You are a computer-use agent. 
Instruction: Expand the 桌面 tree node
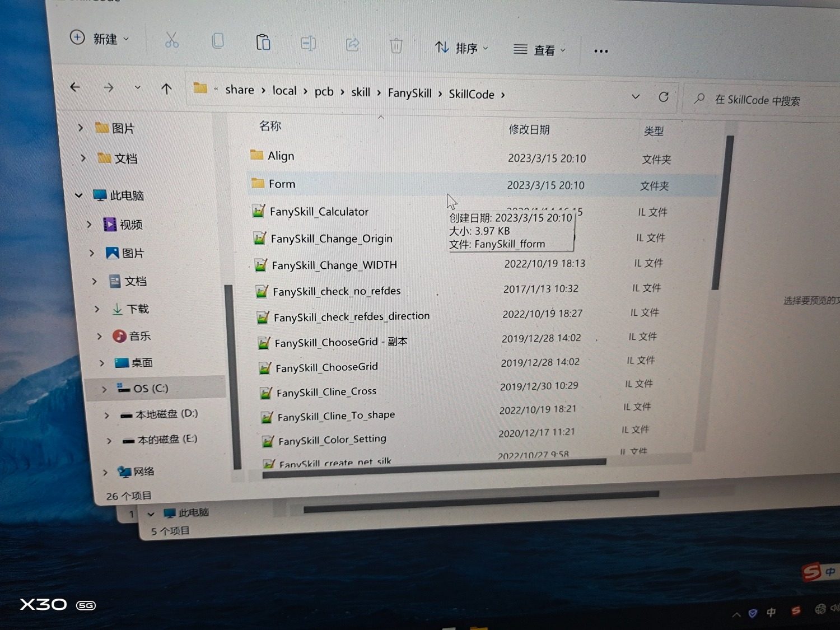coord(101,363)
